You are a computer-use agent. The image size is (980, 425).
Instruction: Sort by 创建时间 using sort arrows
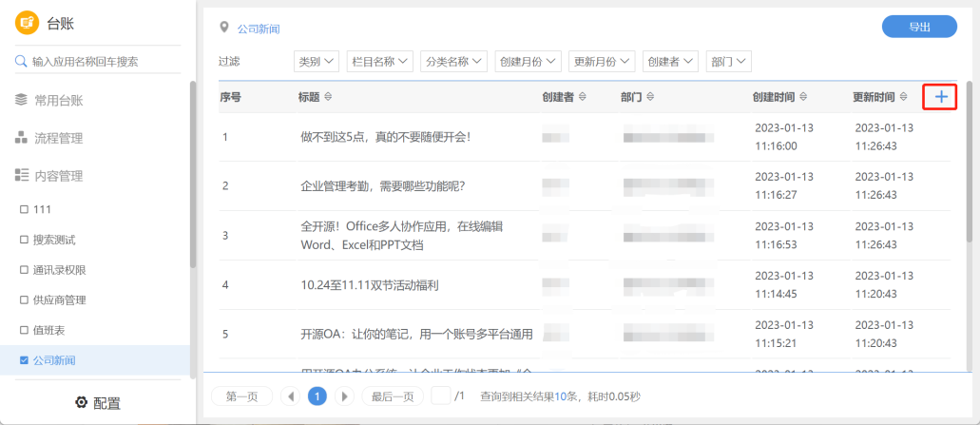coord(804,97)
